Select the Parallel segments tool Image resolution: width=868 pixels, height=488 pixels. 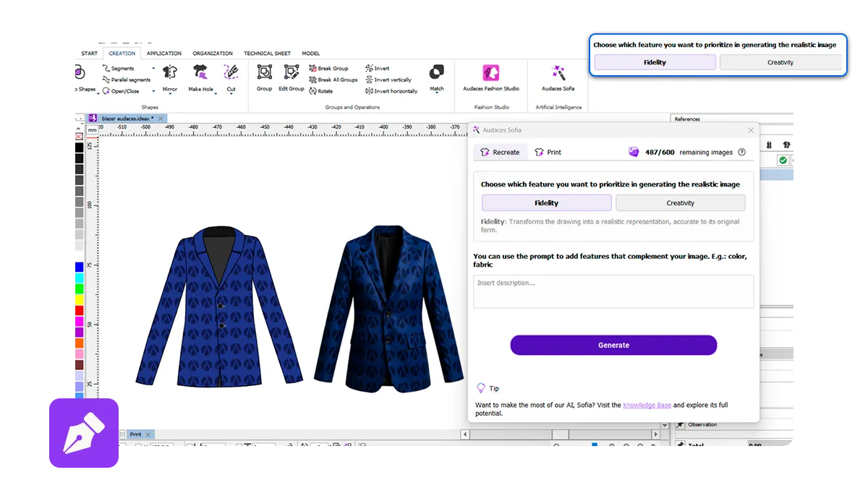click(126, 80)
